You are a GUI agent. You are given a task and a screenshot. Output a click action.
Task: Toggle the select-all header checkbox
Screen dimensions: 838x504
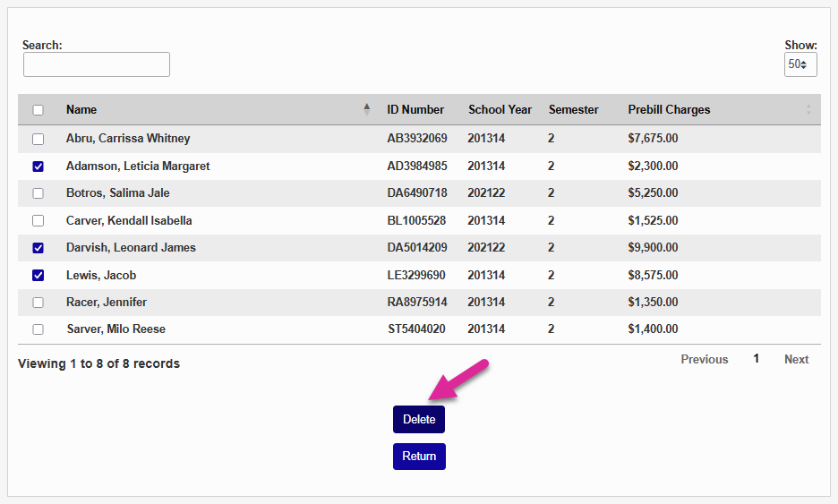click(38, 110)
